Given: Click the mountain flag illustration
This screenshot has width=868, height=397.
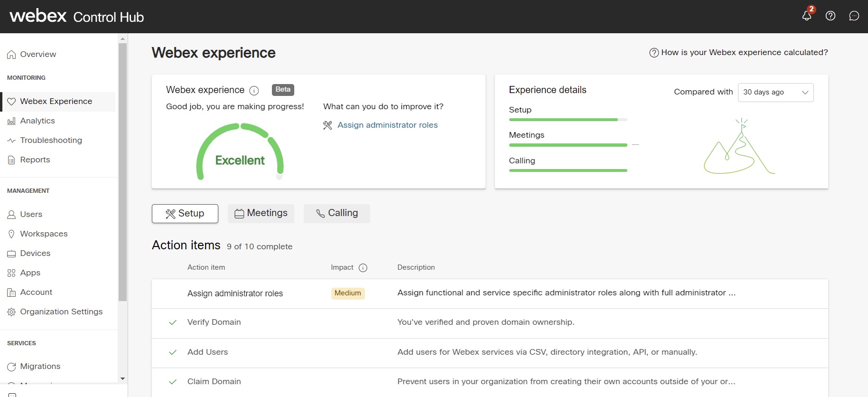Looking at the screenshot, I should point(739,146).
